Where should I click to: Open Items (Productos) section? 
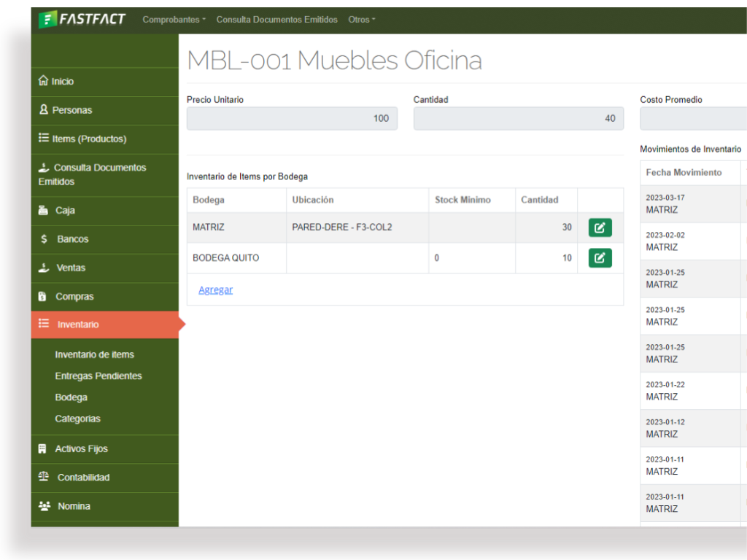coord(105,139)
